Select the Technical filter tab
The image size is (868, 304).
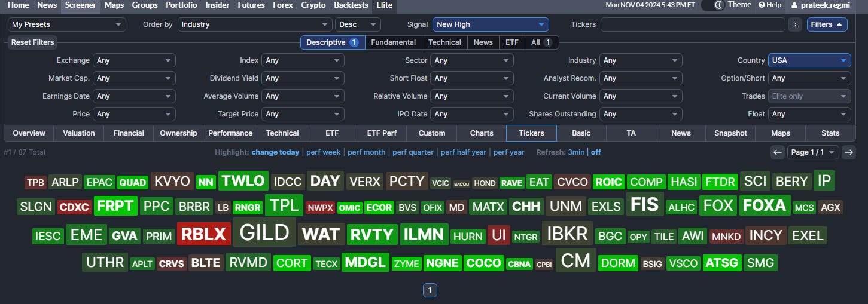point(444,42)
